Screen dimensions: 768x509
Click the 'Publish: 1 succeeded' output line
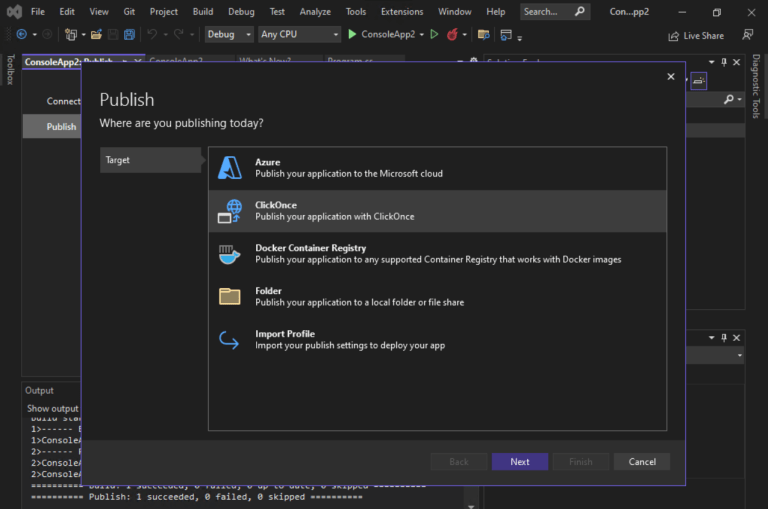[196, 497]
